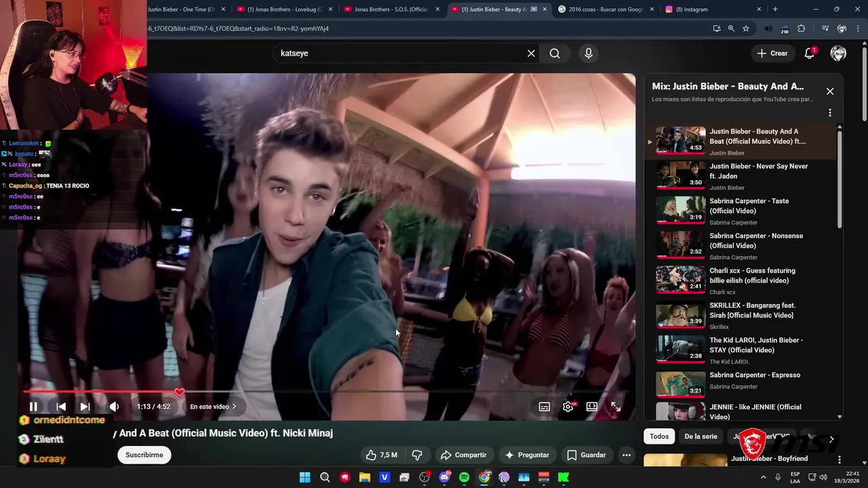Click install app icon in address bar
Viewport: 868px width, 488px height.
click(717, 28)
